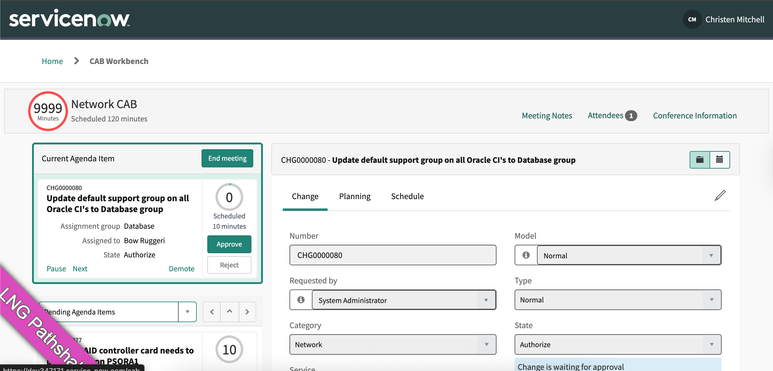Open Meeting Notes
This screenshot has height=371, width=773.
(x=547, y=116)
